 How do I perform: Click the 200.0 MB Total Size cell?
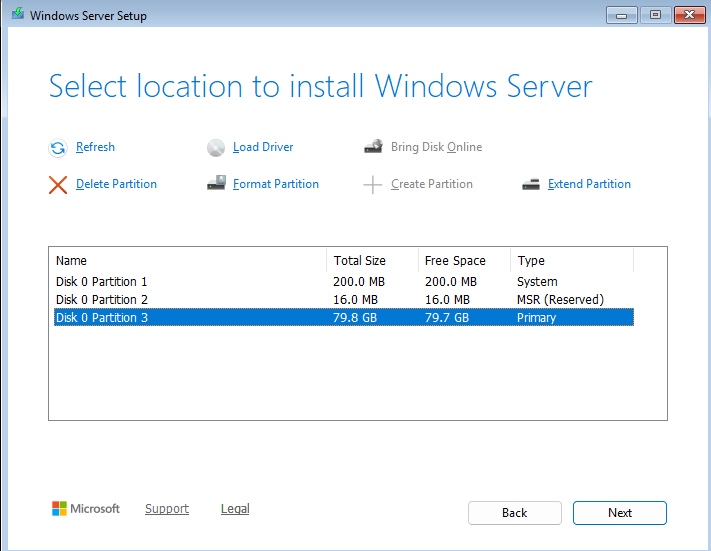(x=359, y=282)
